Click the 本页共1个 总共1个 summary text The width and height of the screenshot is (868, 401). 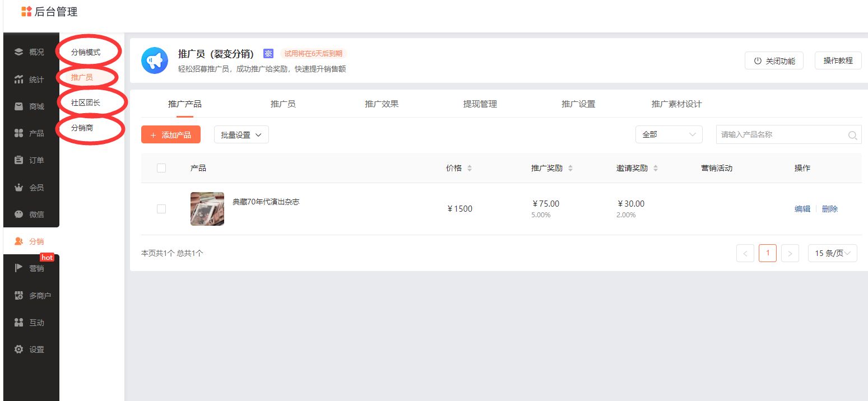[172, 253]
